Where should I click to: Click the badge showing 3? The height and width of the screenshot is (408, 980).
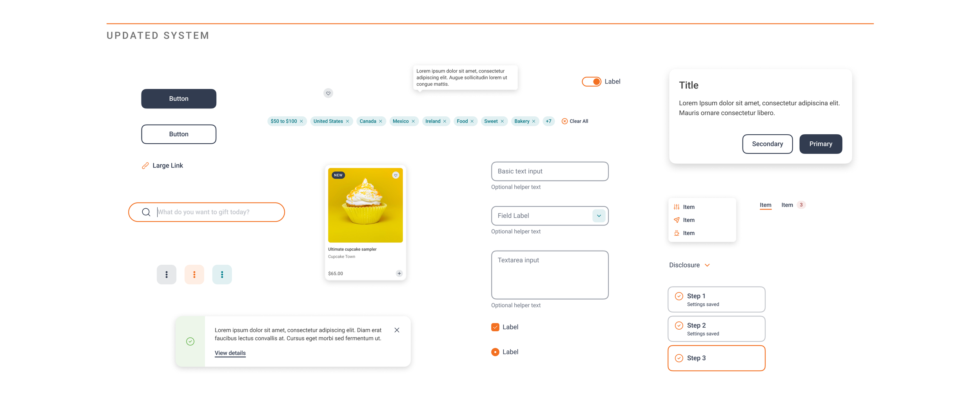click(x=801, y=205)
